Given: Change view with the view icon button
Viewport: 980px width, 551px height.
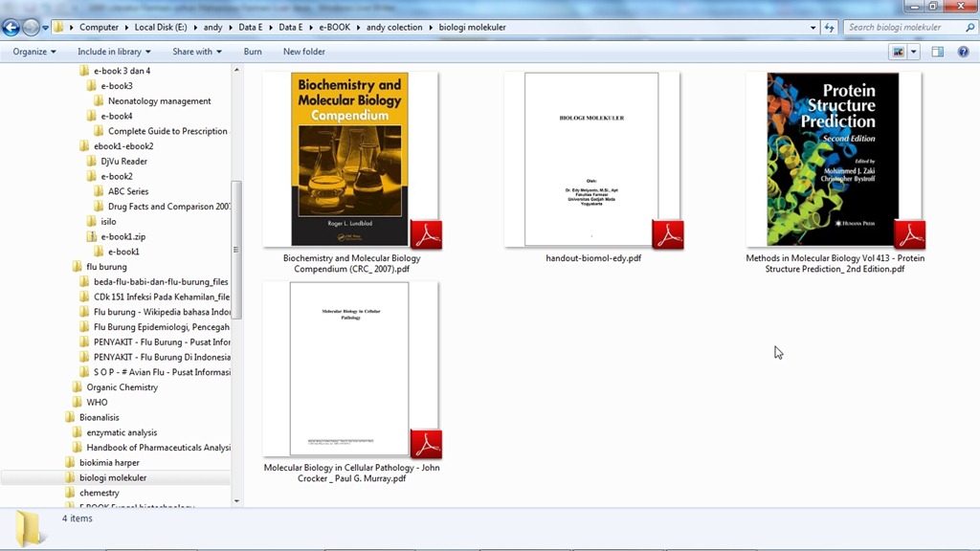Looking at the screenshot, I should [x=898, y=52].
